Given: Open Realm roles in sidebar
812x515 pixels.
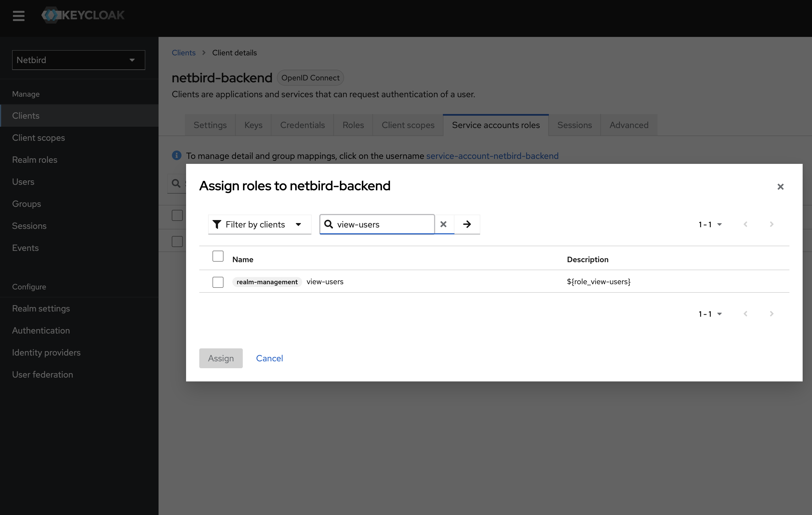Looking at the screenshot, I should click(35, 160).
